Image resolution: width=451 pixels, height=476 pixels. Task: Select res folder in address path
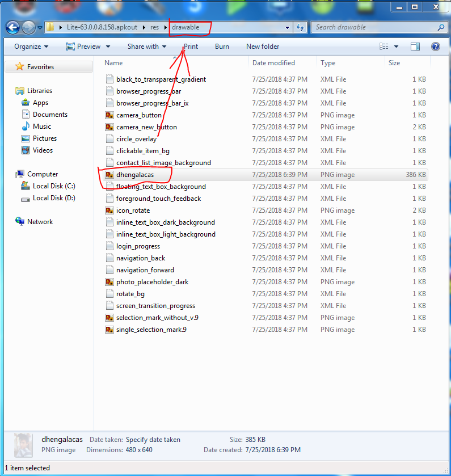[154, 27]
